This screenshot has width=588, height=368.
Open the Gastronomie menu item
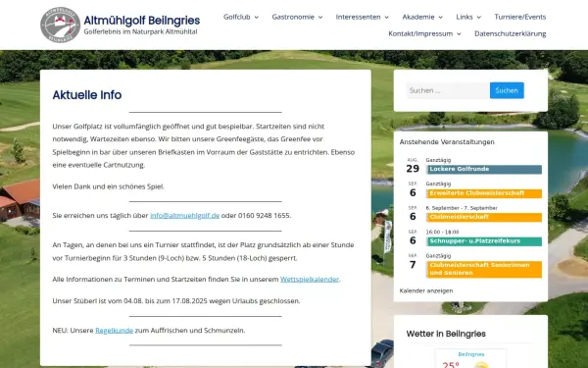tap(293, 17)
